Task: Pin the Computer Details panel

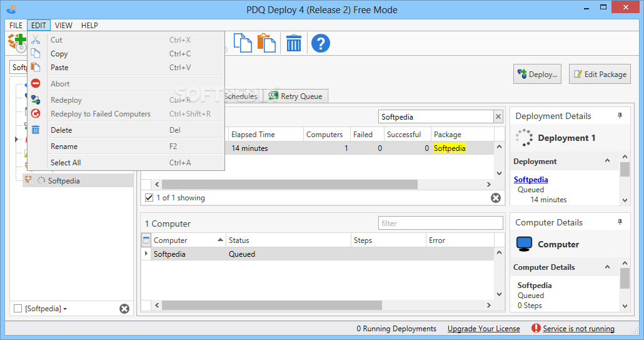Action: (620, 222)
